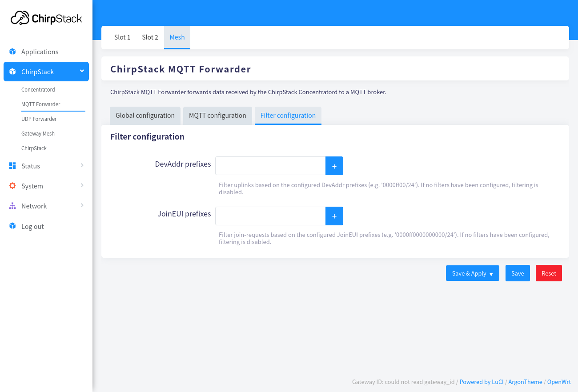Select the Filter configuration tab
Viewport: 578px width, 392px height.
288,116
